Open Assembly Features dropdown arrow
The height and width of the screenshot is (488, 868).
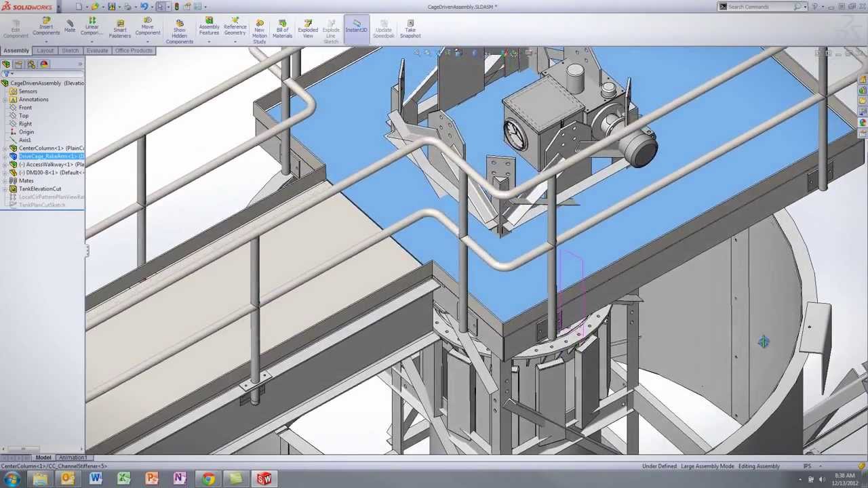[x=209, y=41]
